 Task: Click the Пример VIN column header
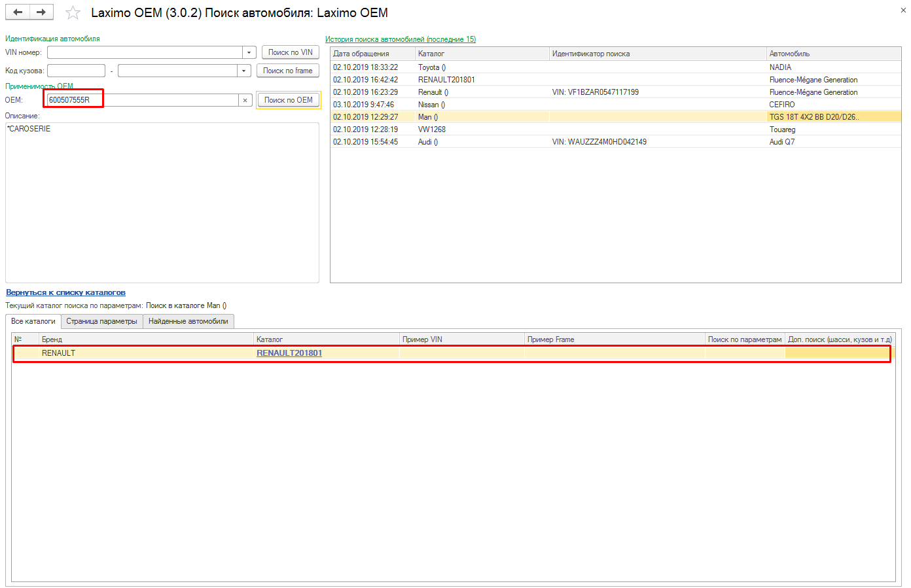point(462,339)
